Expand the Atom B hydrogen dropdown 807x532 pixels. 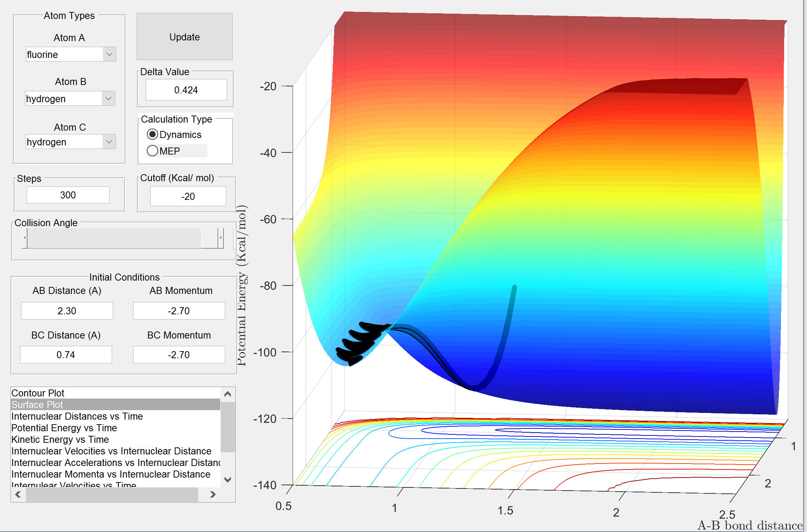coord(108,99)
